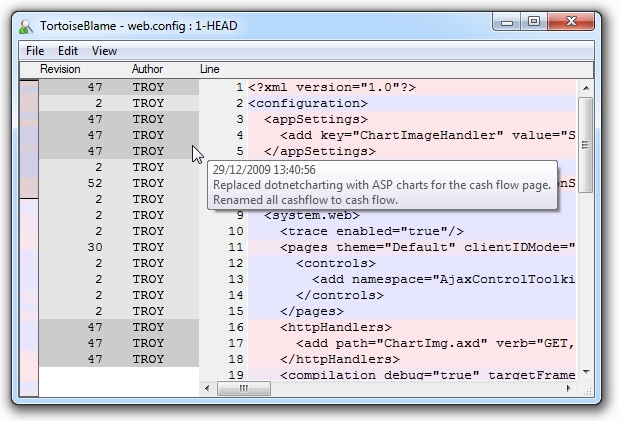Select revision 52 in the revision column

[95, 183]
